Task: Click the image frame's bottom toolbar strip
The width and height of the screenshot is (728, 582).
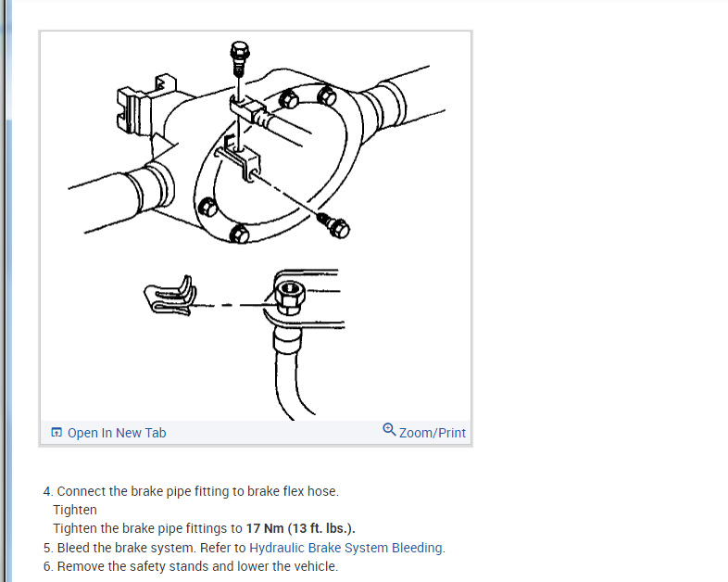Action: click(x=256, y=433)
